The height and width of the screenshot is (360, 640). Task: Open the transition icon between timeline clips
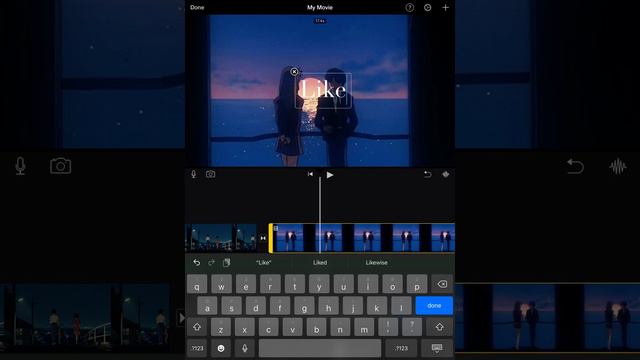click(x=263, y=238)
